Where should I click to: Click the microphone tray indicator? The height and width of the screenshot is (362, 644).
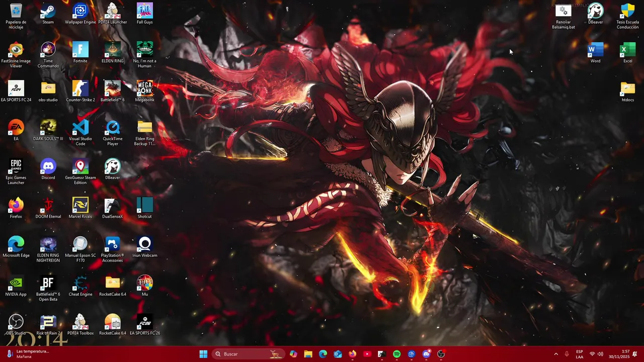pyautogui.click(x=567, y=354)
